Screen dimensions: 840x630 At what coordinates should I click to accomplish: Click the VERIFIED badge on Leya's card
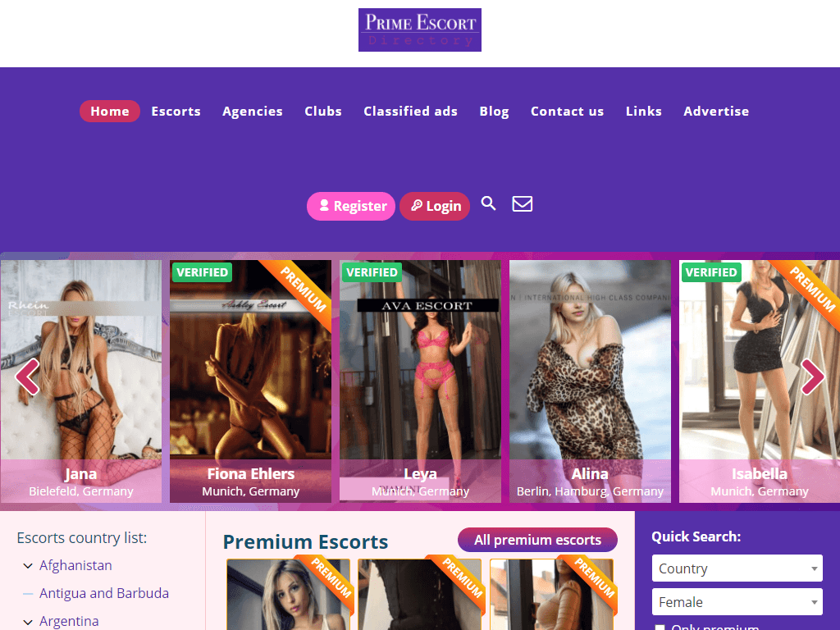click(372, 272)
